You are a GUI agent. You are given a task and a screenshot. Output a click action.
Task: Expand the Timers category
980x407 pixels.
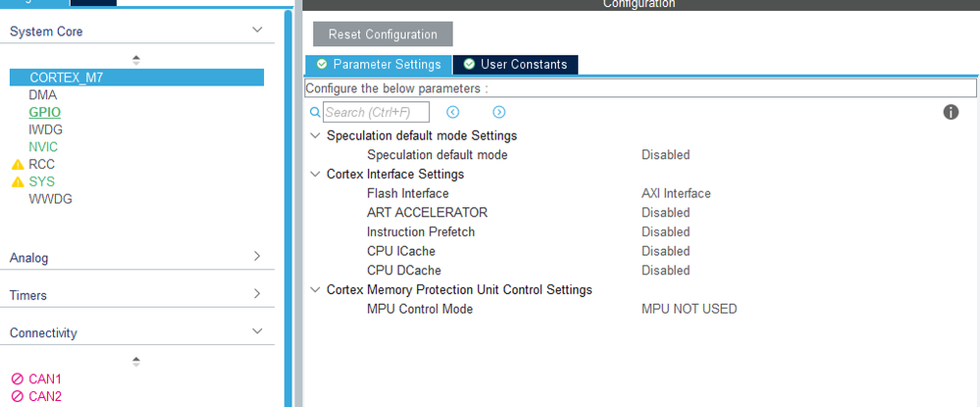257,294
